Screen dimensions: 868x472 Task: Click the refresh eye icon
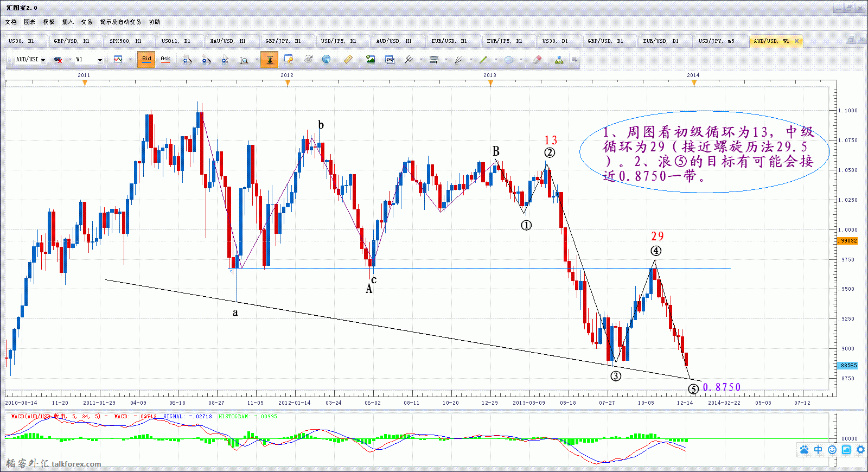[x=308, y=60]
